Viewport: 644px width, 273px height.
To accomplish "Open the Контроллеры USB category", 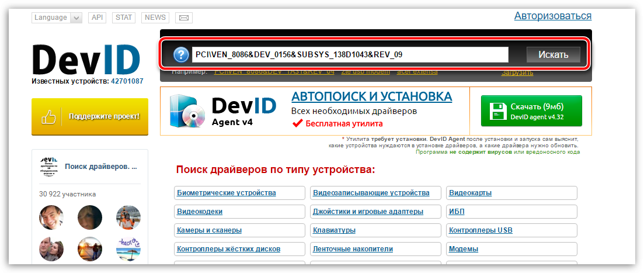I will pos(481,230).
